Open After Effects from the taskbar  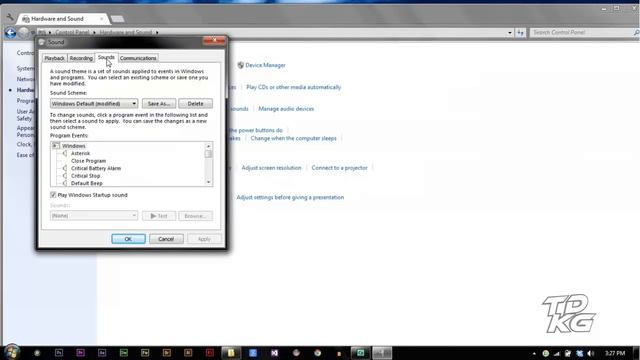102,353
